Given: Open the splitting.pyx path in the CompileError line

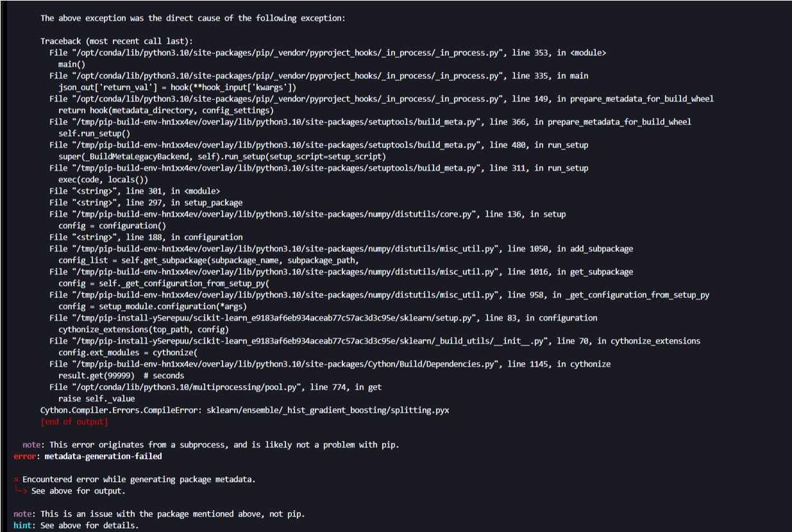Looking at the screenshot, I should pos(328,410).
